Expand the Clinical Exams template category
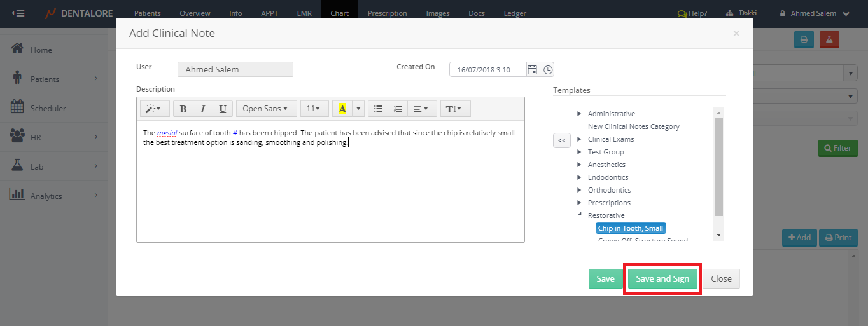The image size is (868, 326). pos(579,139)
